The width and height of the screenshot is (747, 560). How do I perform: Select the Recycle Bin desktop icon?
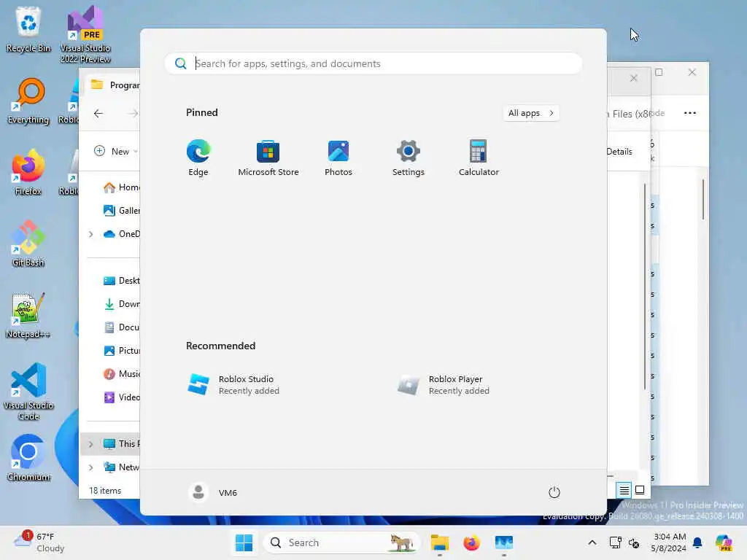[28, 29]
